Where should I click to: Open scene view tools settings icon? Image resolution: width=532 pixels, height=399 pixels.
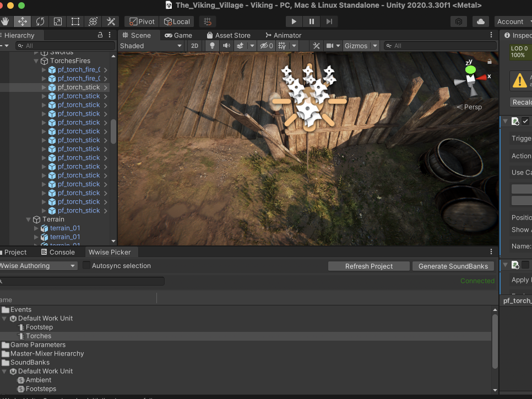click(x=316, y=46)
